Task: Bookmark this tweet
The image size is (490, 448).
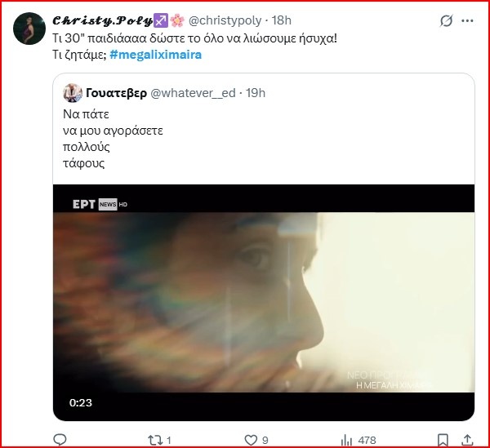Action: [x=442, y=440]
